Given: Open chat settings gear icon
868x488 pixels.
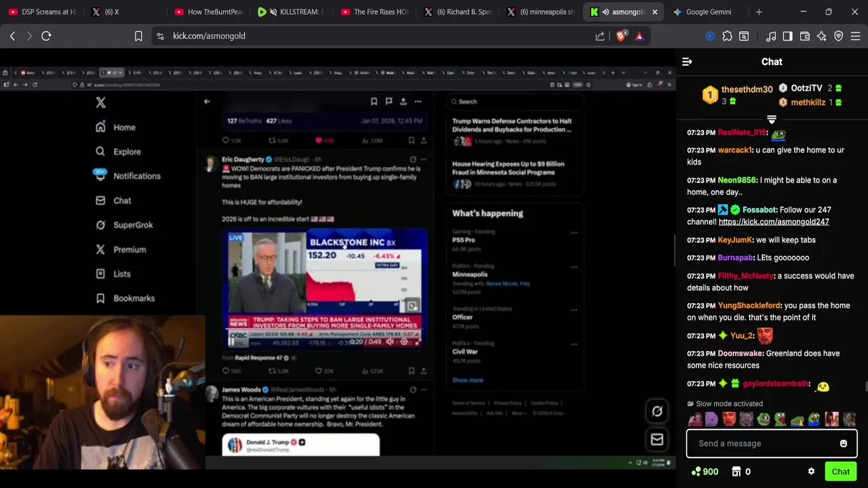Looking at the screenshot, I should pyautogui.click(x=811, y=472).
